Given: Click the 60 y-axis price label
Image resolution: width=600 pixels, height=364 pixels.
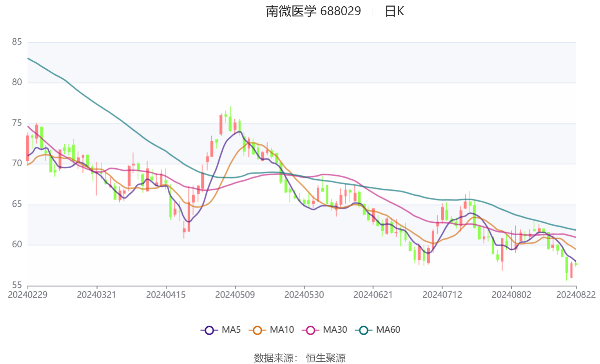Looking at the screenshot, I should (17, 244).
